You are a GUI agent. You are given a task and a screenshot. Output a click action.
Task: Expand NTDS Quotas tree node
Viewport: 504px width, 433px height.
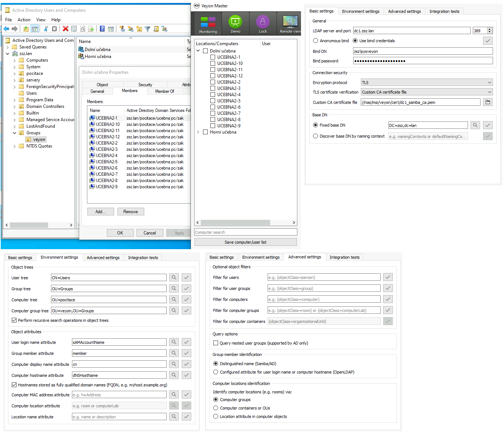(14, 146)
